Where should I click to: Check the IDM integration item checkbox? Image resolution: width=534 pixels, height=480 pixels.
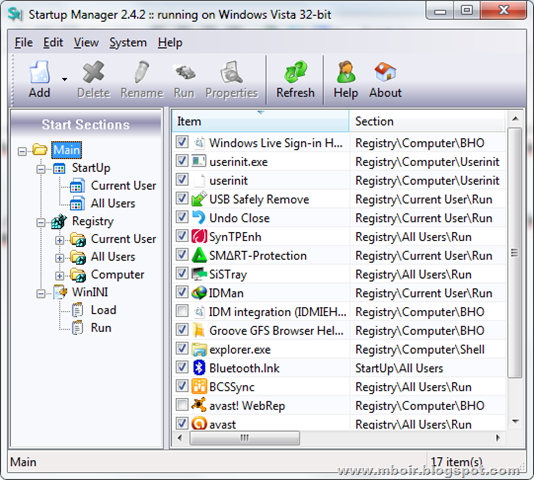pyautogui.click(x=182, y=311)
